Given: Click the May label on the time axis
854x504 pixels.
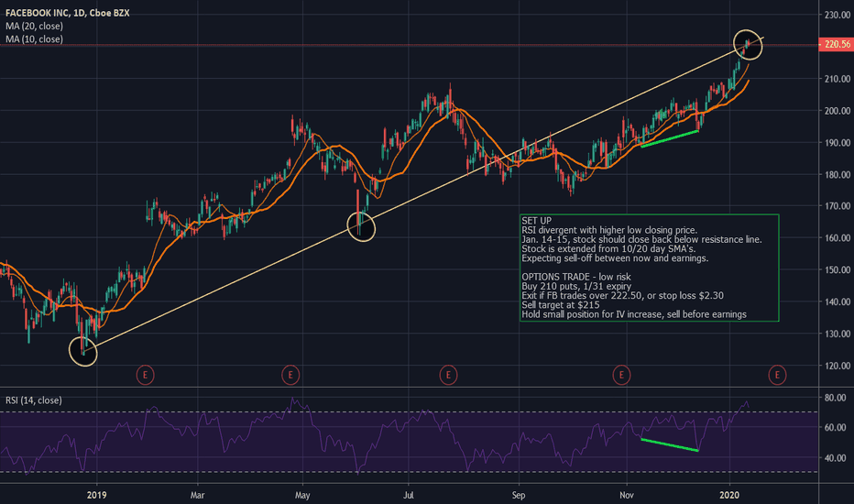Looking at the screenshot, I should click(x=302, y=495).
